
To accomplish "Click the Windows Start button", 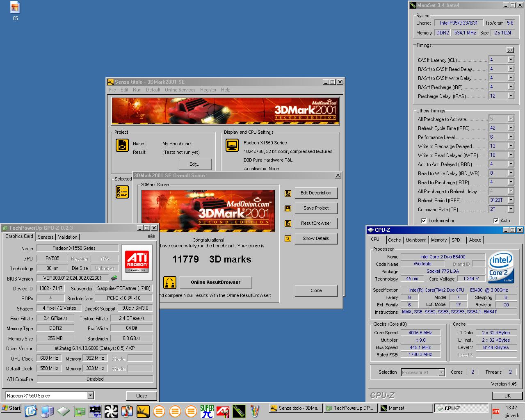I will (x=11, y=408).
